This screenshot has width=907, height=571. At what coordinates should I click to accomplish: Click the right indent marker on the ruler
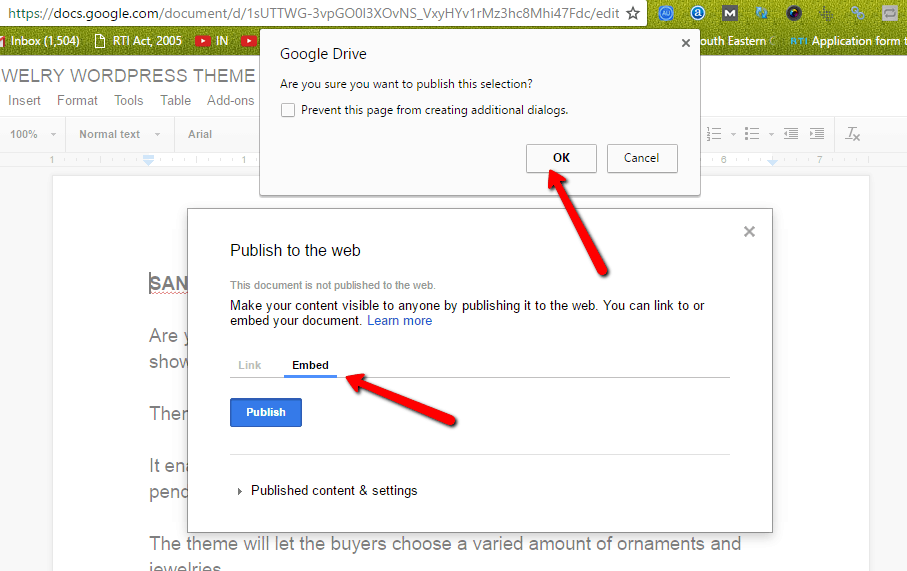click(x=772, y=161)
